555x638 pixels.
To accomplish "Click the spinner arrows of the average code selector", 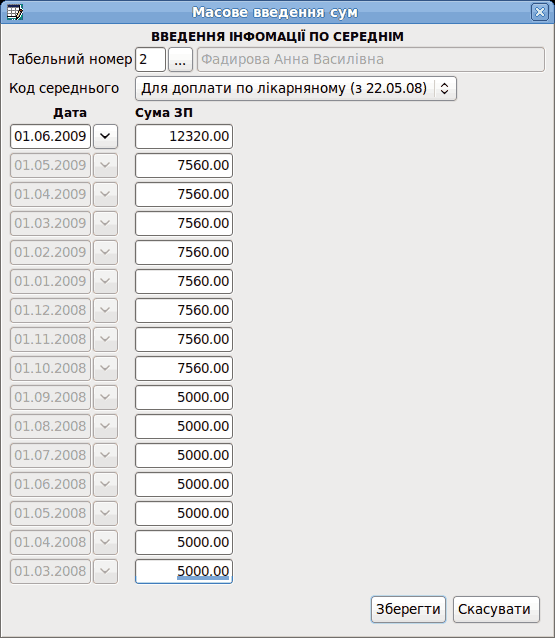I will pos(445,88).
